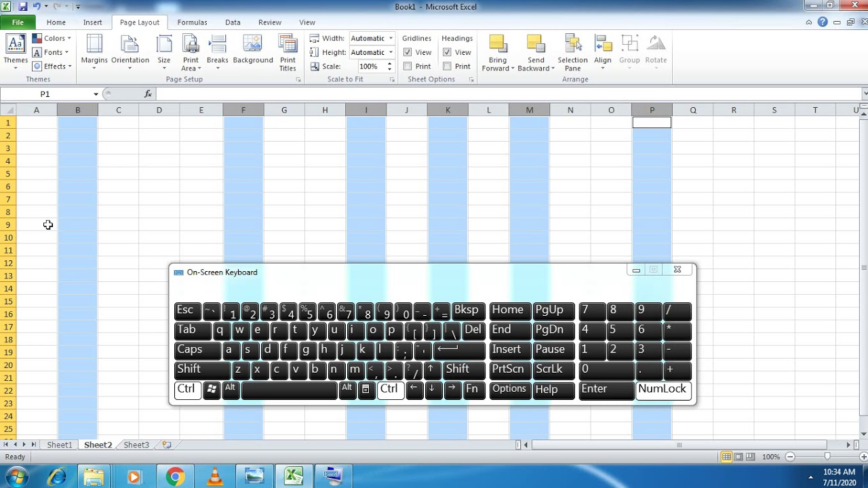Click the Bksp key on On-Screen Keyboard
This screenshot has height=488, width=868.
(469, 312)
